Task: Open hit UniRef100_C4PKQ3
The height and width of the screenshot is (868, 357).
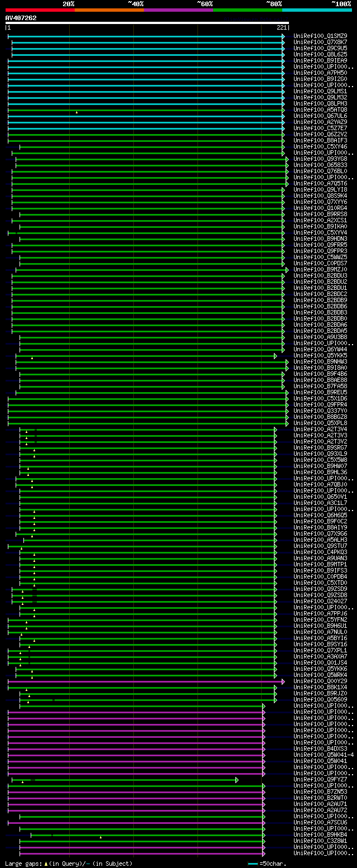Action: [321, 552]
